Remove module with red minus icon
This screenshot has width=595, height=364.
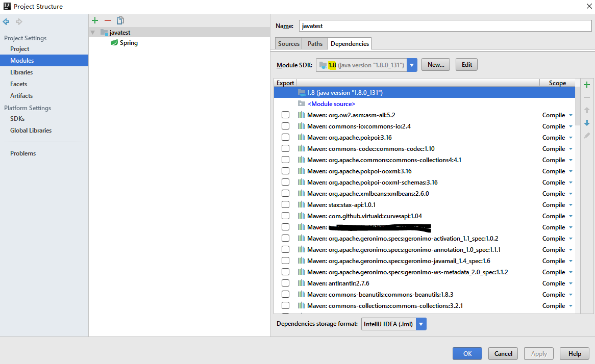pos(108,20)
